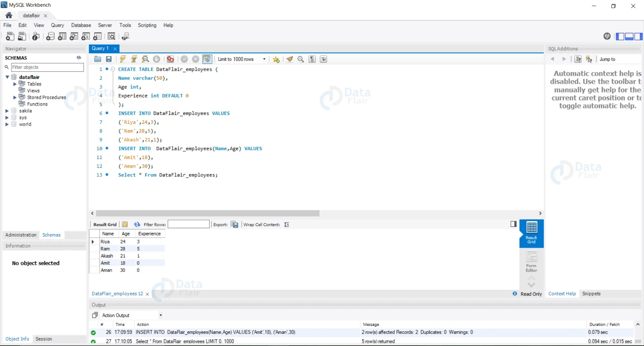The image size is (644, 346).
Task: Click the Jump to field
Action: pyautogui.click(x=620, y=59)
